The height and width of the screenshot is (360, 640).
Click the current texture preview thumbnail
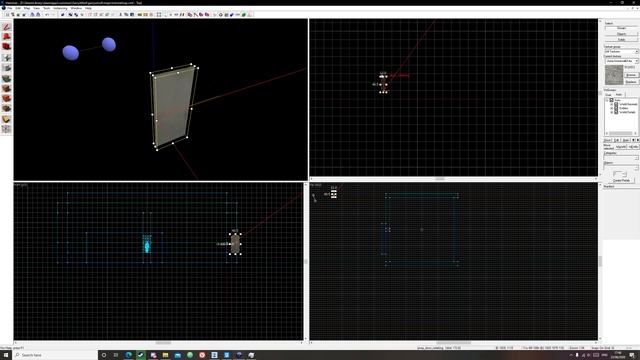[614, 75]
